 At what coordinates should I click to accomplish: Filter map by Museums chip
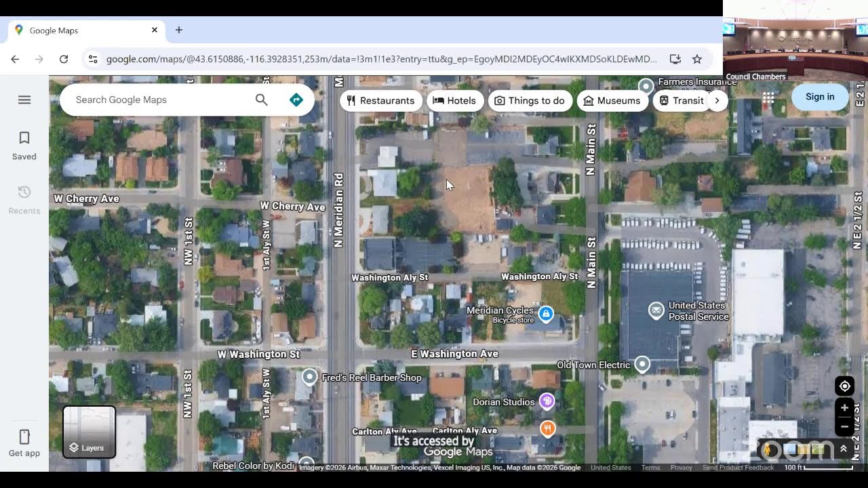pos(612,100)
